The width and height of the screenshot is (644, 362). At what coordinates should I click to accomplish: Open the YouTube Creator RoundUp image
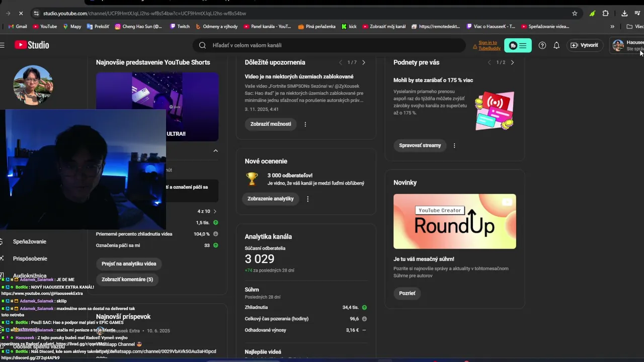(454, 221)
